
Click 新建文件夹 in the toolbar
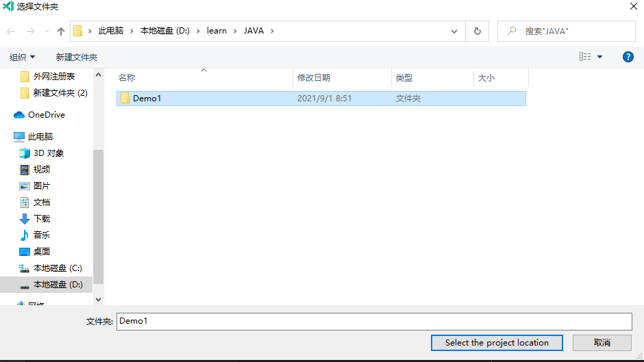77,57
